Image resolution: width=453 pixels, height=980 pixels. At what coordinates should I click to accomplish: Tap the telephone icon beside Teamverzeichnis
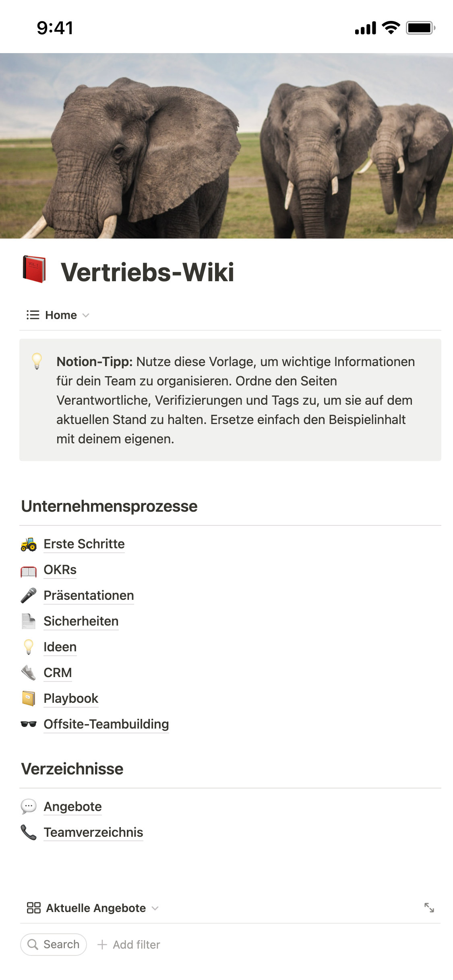[x=29, y=832]
